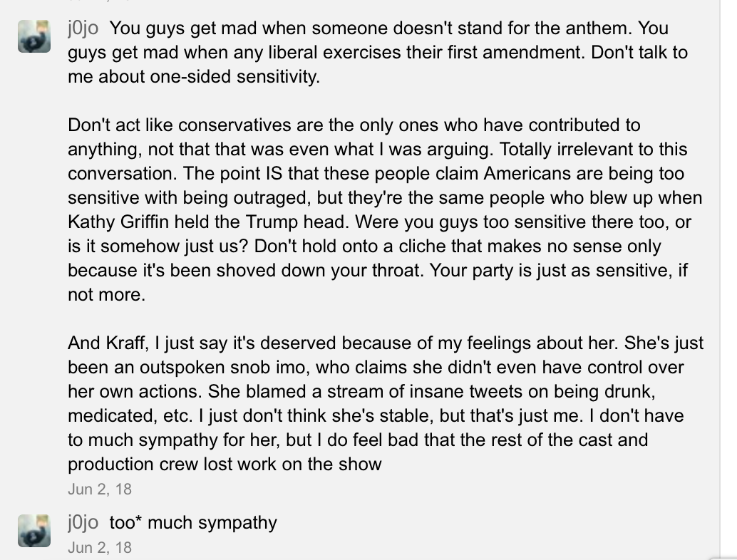
Task: Click the phrase 'one-sided sensitivity'
Action: [234, 77]
